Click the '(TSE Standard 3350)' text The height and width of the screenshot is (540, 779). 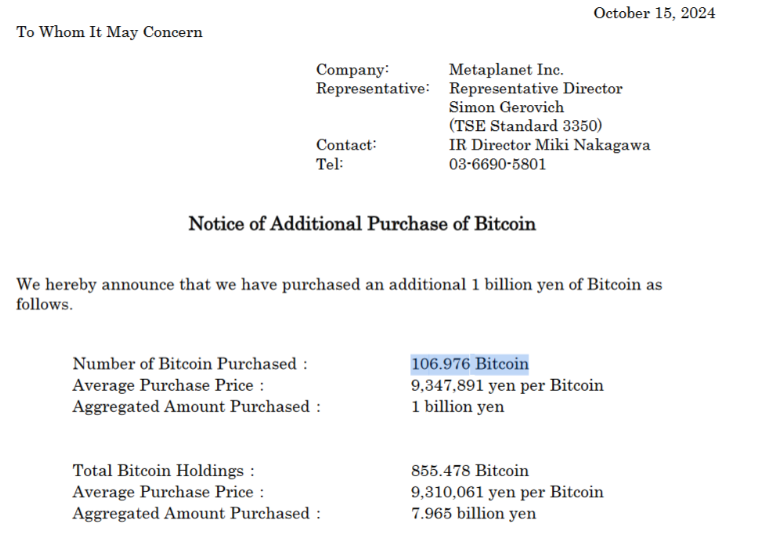pyautogui.click(x=525, y=126)
